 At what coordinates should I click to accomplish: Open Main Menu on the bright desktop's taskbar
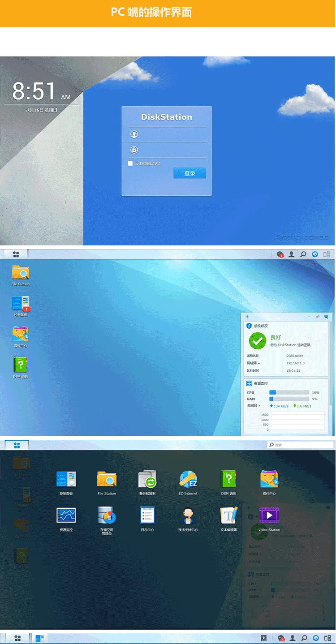[x=16, y=254]
